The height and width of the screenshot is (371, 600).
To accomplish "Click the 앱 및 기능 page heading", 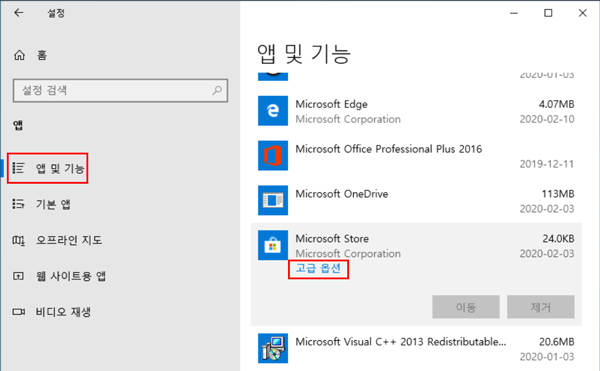I will point(304,54).
